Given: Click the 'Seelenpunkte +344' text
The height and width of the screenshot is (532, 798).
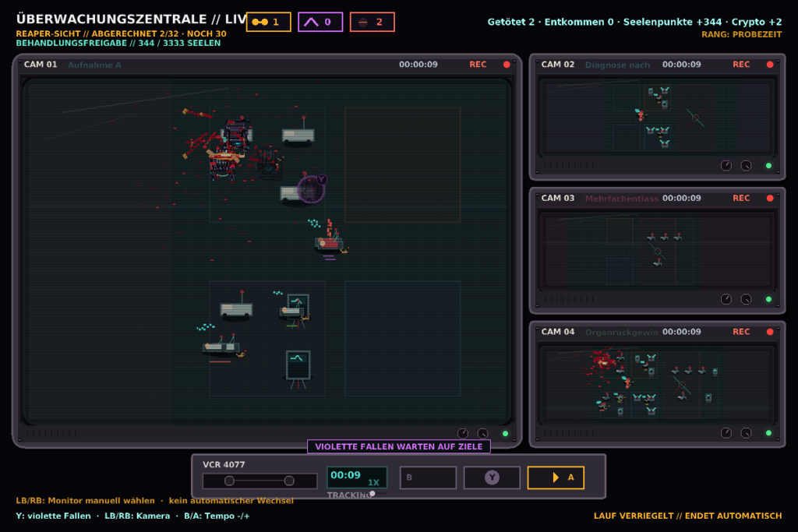Looking at the screenshot, I should [x=673, y=22].
